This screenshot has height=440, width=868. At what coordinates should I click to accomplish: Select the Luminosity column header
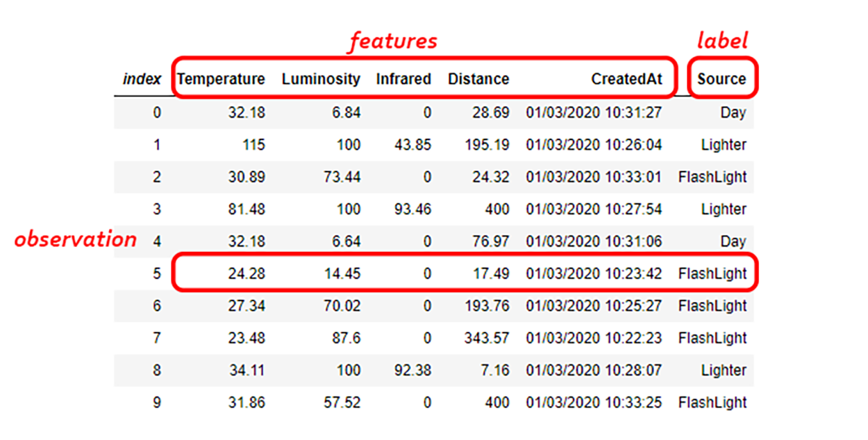pos(321,79)
